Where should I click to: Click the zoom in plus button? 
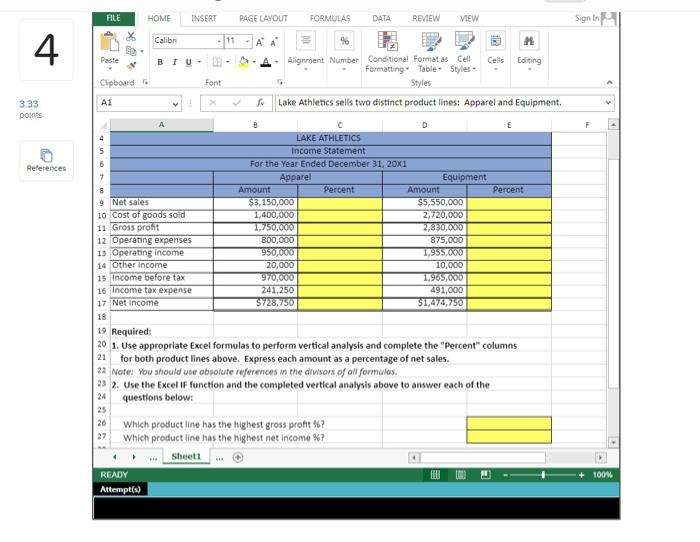click(x=581, y=475)
